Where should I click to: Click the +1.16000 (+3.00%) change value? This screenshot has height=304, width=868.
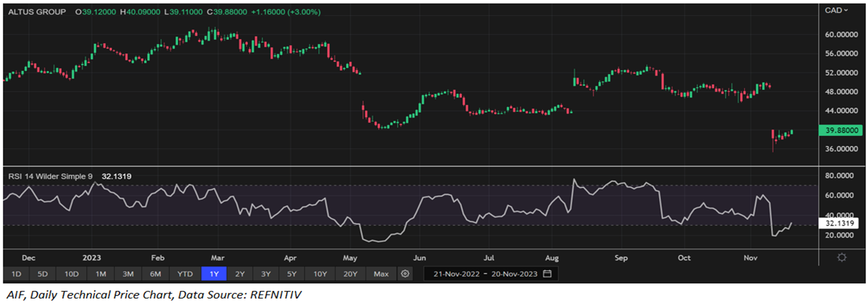pos(286,12)
